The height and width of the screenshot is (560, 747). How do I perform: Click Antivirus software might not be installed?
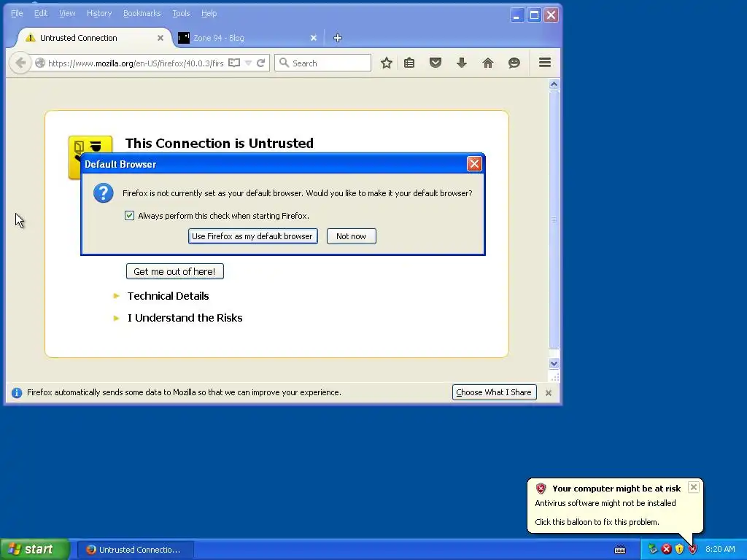click(x=605, y=503)
